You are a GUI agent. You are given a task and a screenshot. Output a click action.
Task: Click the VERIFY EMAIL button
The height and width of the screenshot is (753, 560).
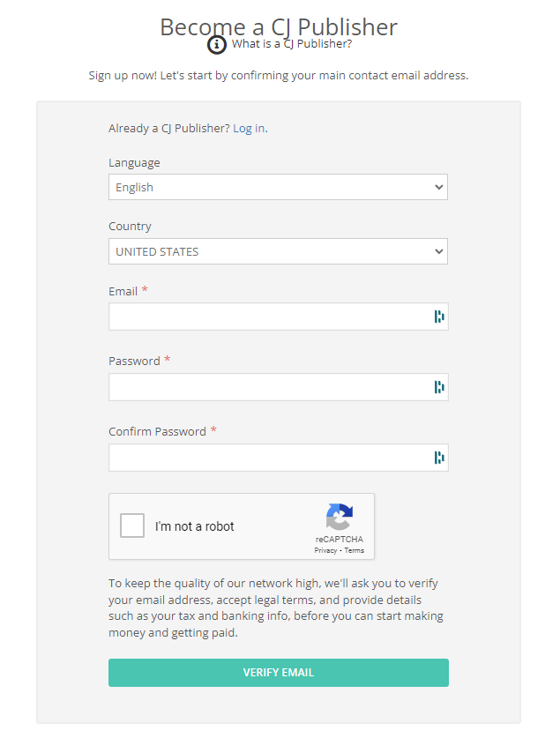click(x=279, y=673)
